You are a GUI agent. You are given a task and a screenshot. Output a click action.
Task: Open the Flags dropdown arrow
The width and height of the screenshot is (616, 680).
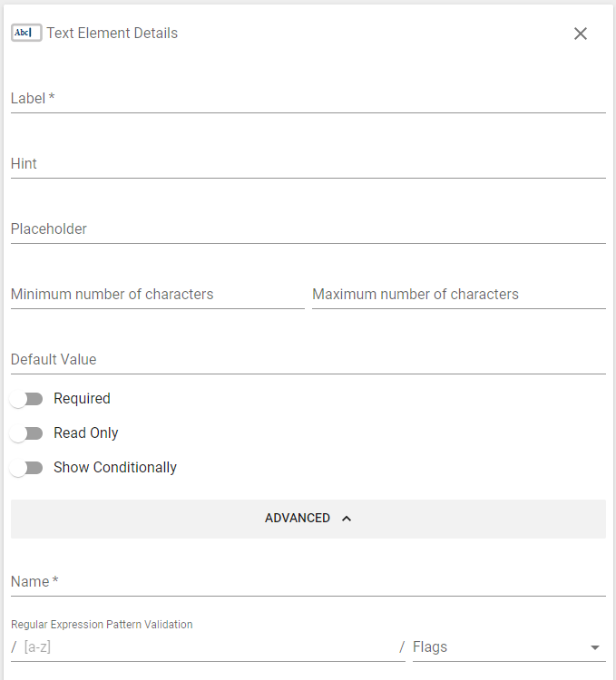(595, 647)
